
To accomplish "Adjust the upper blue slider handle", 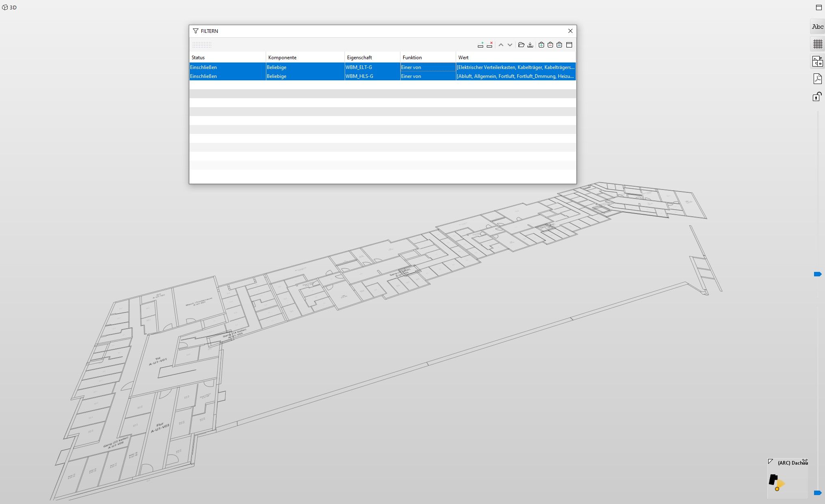I will [x=818, y=274].
